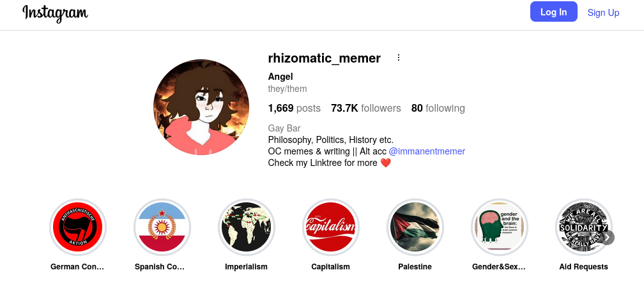
Task: Click the Instagram logo
Action: tap(55, 13)
